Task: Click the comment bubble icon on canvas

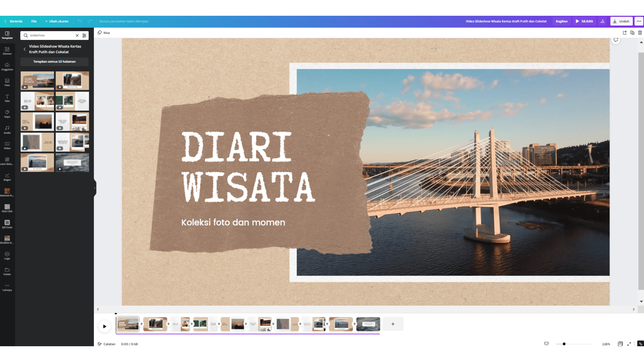Action: pyautogui.click(x=616, y=40)
